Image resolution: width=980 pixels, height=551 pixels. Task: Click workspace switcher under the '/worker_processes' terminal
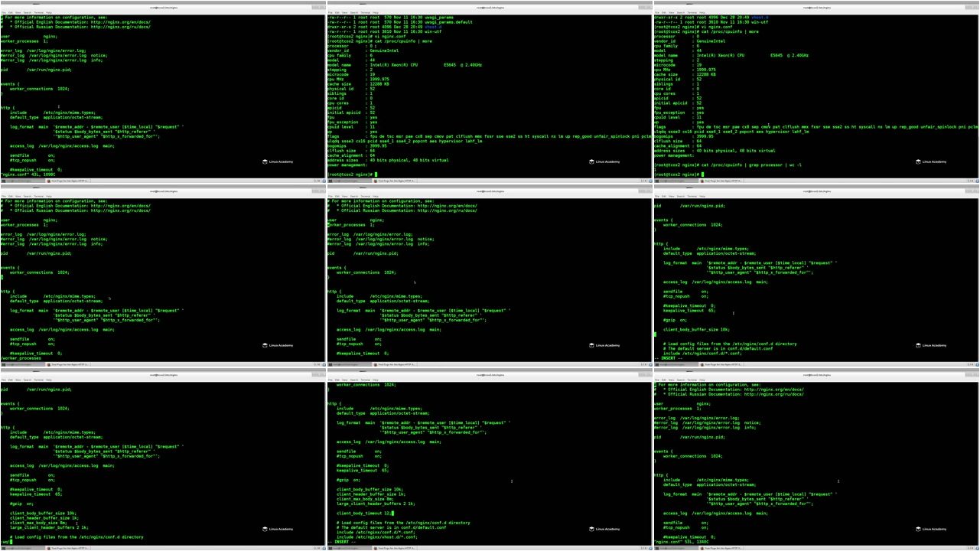(x=317, y=364)
